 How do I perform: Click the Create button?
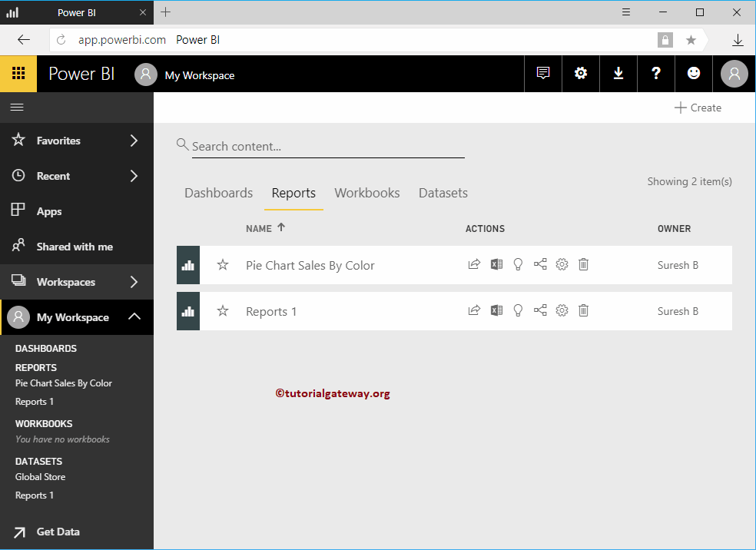tap(698, 108)
